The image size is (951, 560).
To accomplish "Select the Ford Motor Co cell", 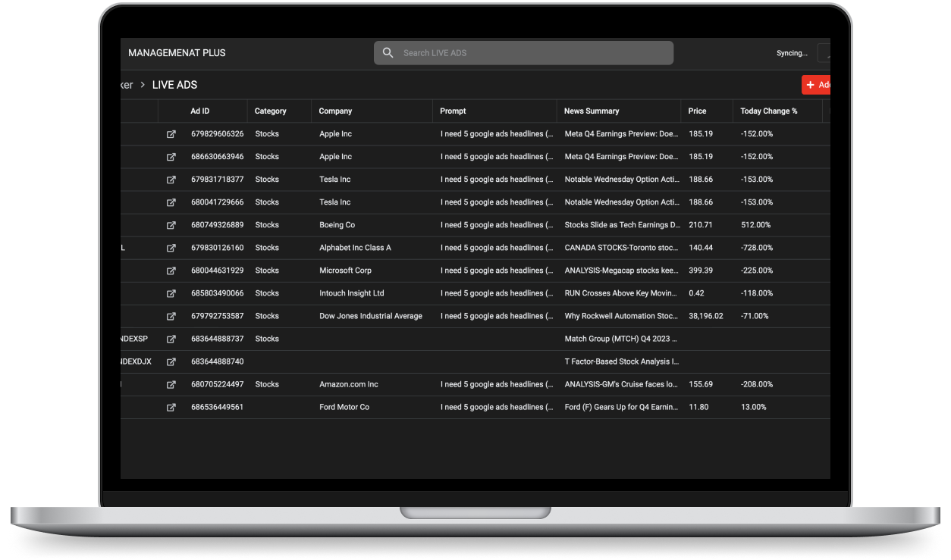I will pos(344,407).
